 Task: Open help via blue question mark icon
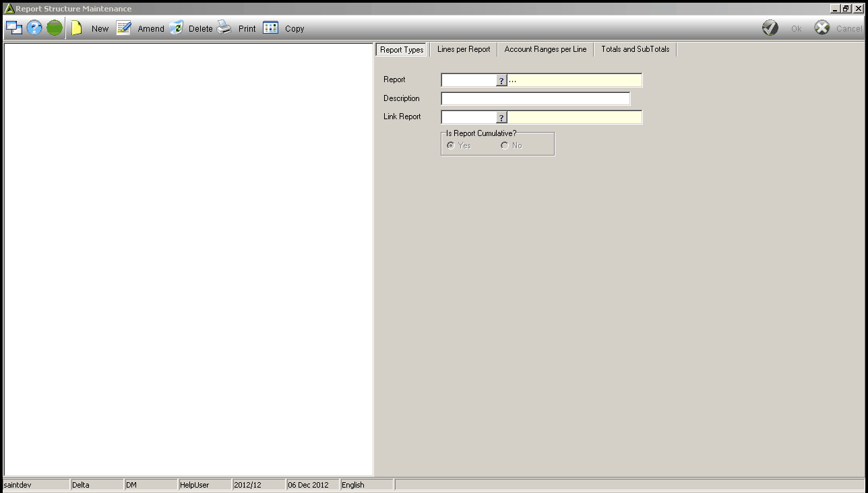(x=34, y=28)
